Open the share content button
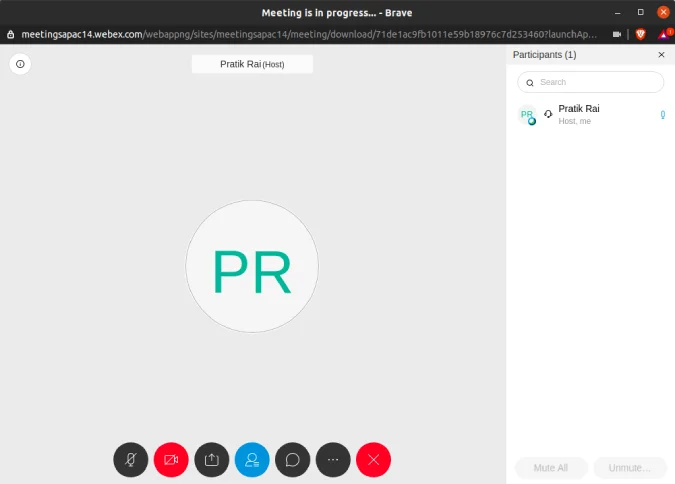The image size is (675, 484). (x=211, y=459)
